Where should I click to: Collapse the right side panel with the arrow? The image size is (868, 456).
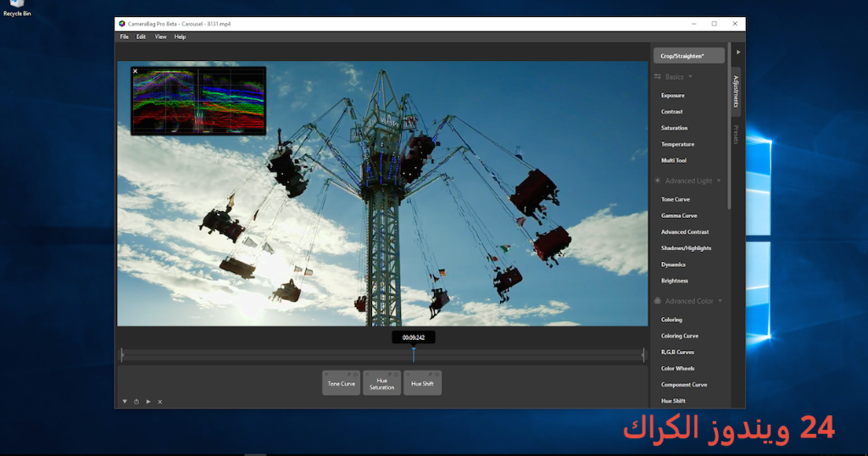pos(738,52)
